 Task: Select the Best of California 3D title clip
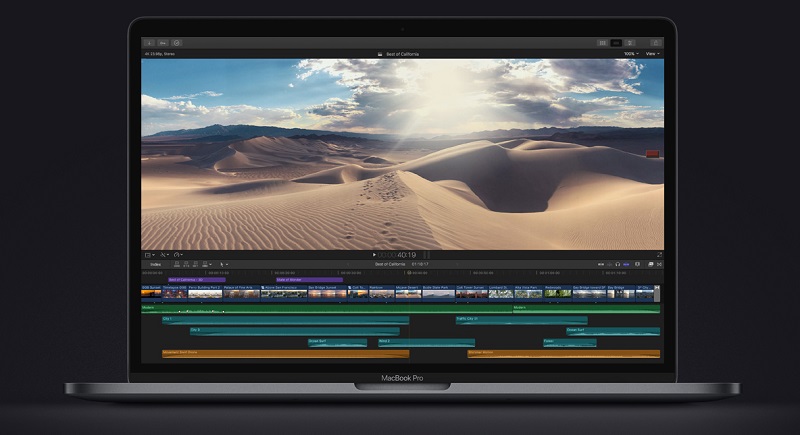[x=197, y=280]
